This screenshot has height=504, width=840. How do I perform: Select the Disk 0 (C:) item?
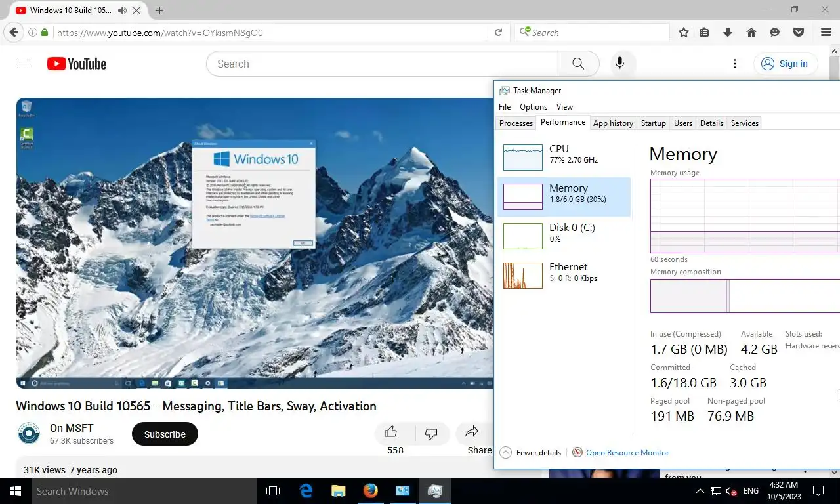(x=564, y=236)
